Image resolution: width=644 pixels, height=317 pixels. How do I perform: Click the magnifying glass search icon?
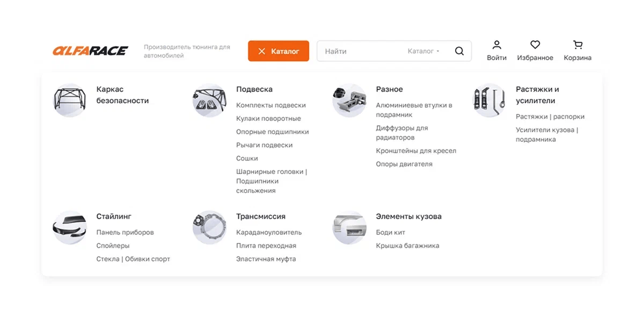[x=459, y=51]
